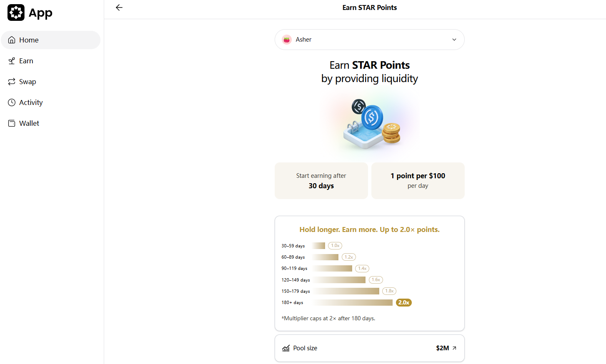
Task: Click the pool size chart icon
Action: (285, 348)
